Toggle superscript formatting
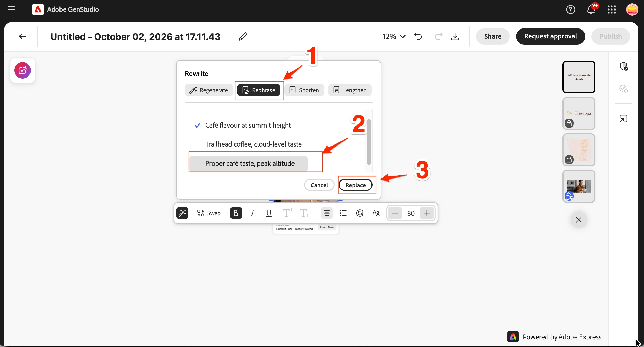 coord(287,213)
